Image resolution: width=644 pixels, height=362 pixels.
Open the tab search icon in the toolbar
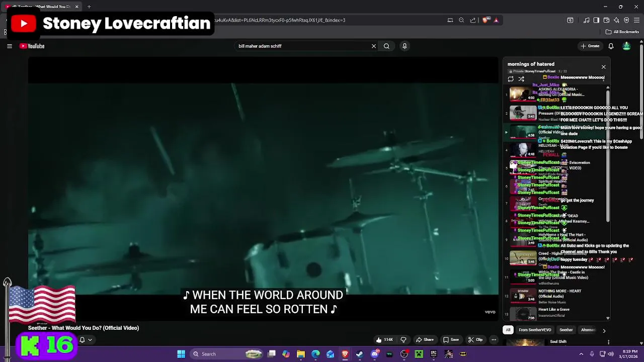click(570, 20)
